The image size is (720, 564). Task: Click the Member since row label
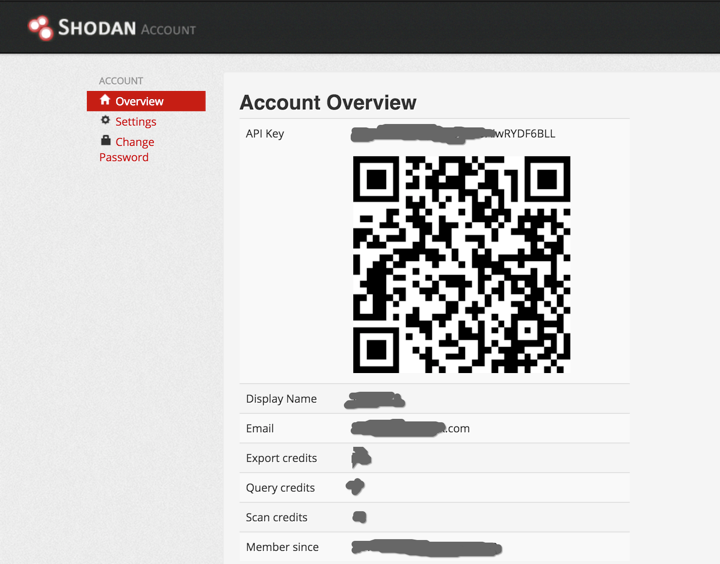coord(282,547)
